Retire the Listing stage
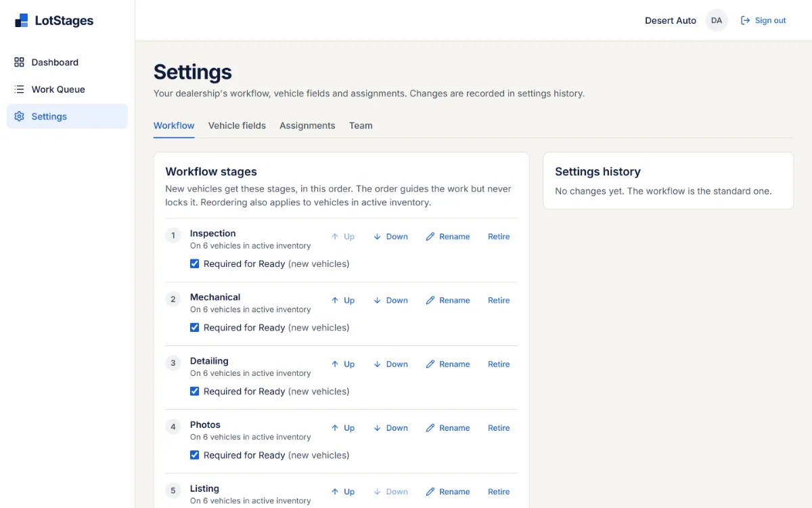Screen dimensions: 812x508 pos(499,491)
